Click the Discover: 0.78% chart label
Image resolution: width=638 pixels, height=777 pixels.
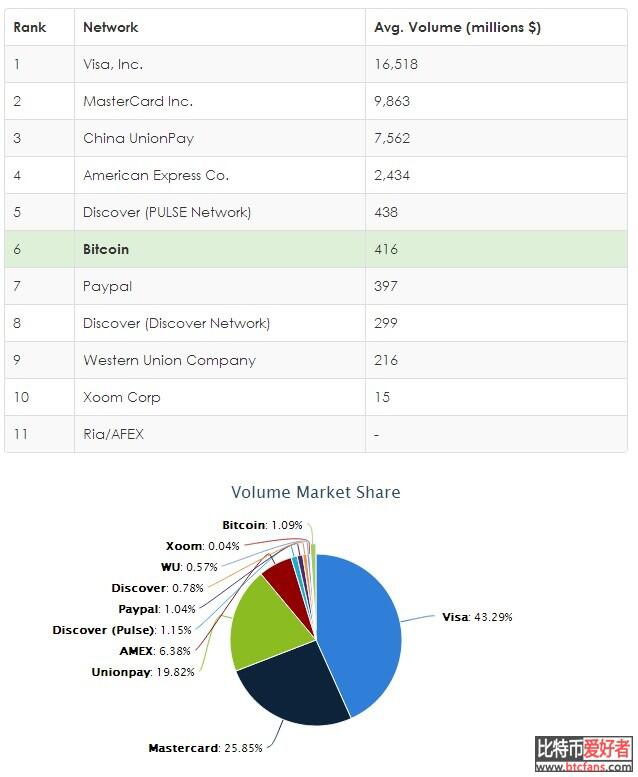tap(158, 588)
